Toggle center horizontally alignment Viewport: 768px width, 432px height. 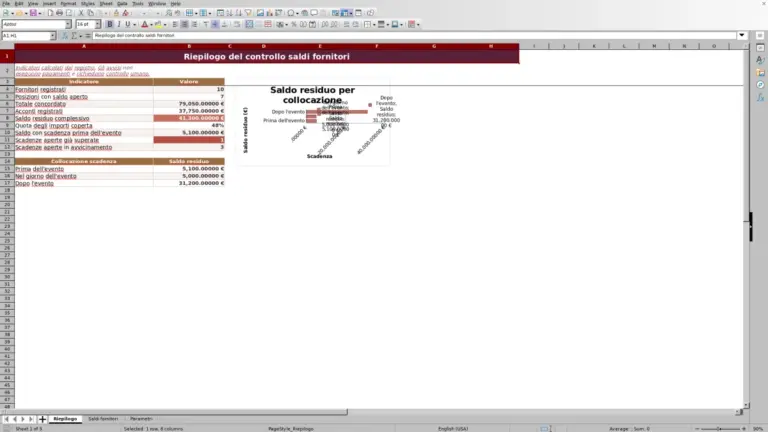tap(184, 24)
